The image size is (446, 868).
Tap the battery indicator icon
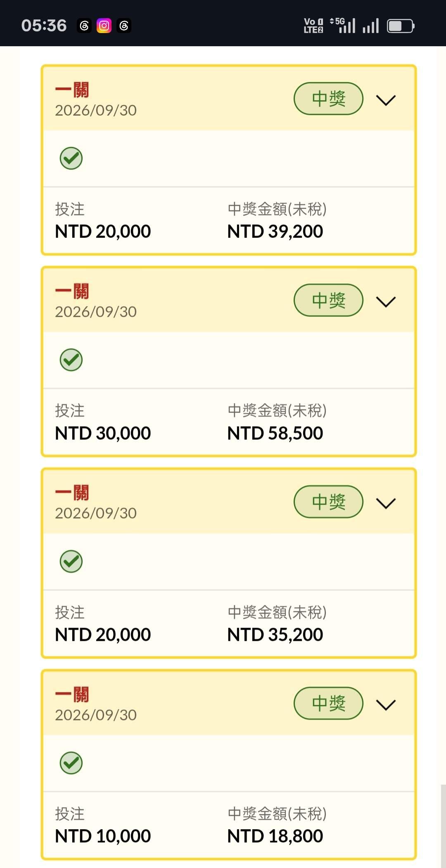coord(401,26)
